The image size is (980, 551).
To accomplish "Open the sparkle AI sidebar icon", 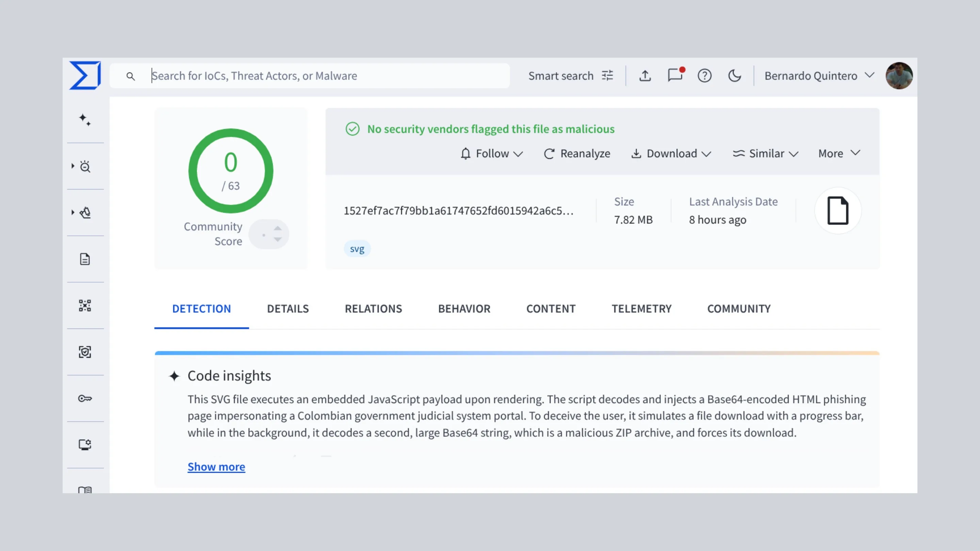I will (x=85, y=120).
